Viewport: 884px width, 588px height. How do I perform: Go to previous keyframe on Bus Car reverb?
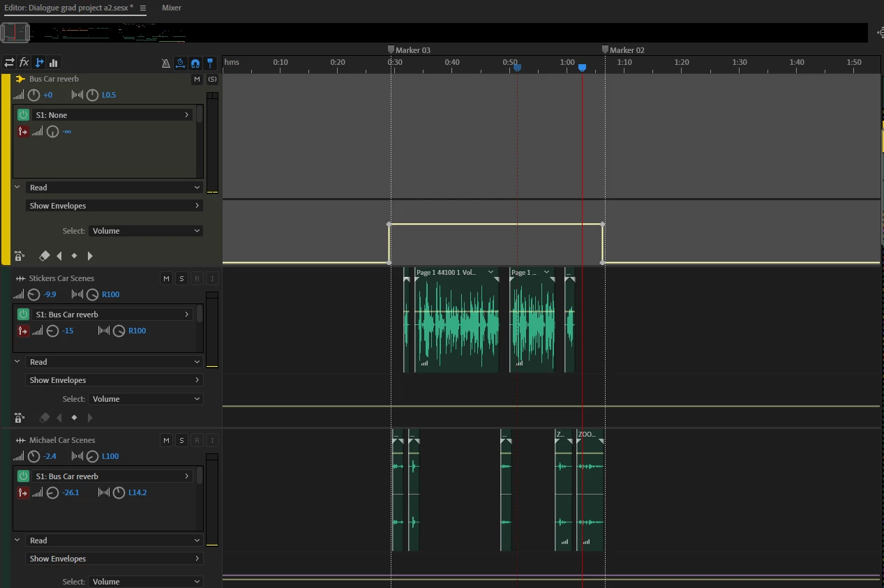[59, 256]
